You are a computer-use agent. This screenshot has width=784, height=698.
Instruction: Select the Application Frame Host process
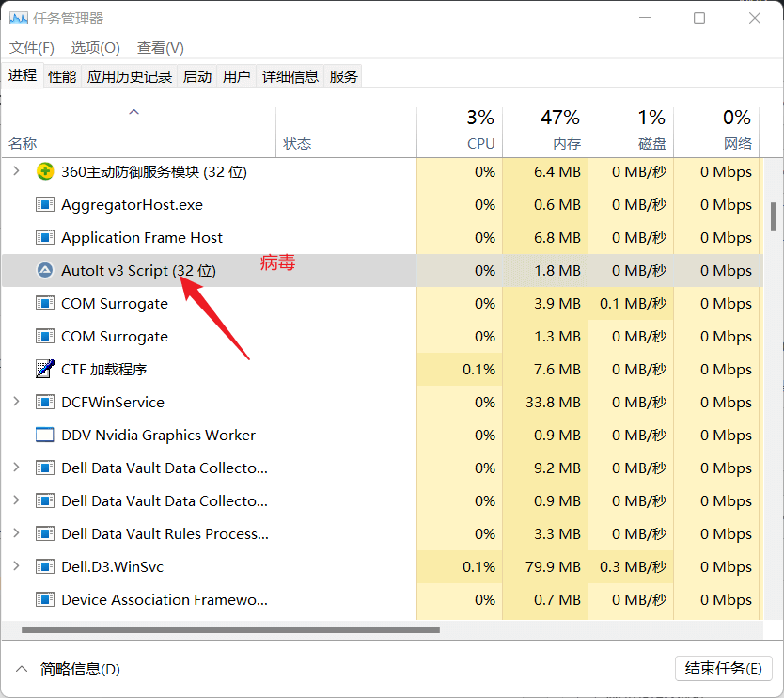[142, 238]
